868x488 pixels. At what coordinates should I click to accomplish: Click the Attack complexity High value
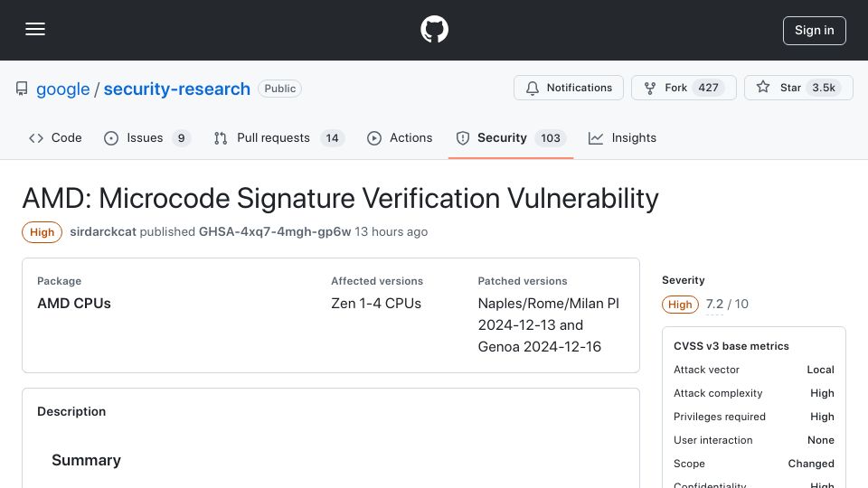pos(822,393)
